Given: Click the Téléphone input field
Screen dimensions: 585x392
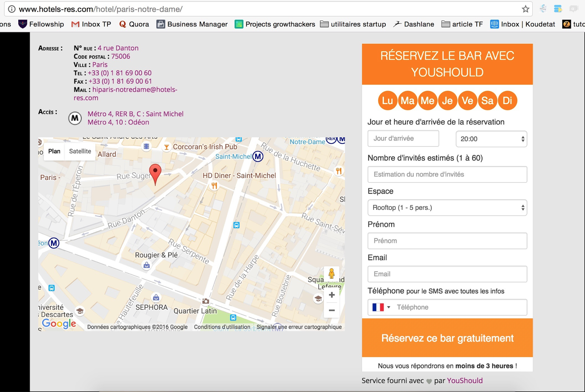Looking at the screenshot, I should (x=460, y=307).
